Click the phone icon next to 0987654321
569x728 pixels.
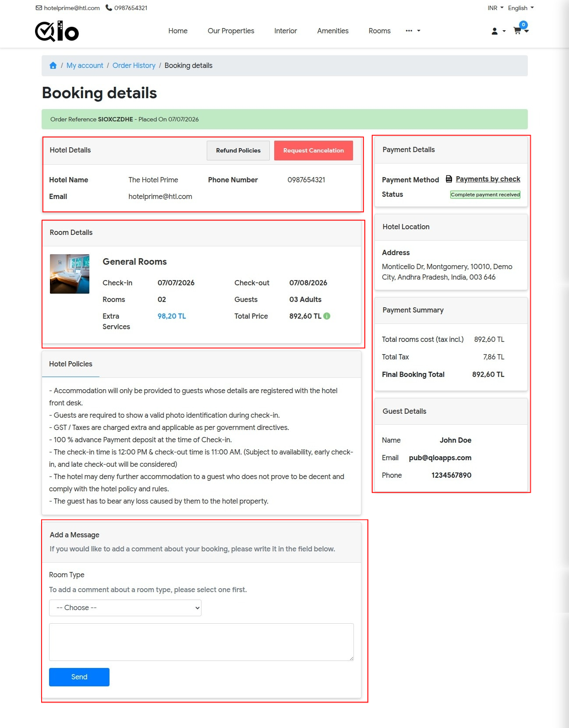109,8
